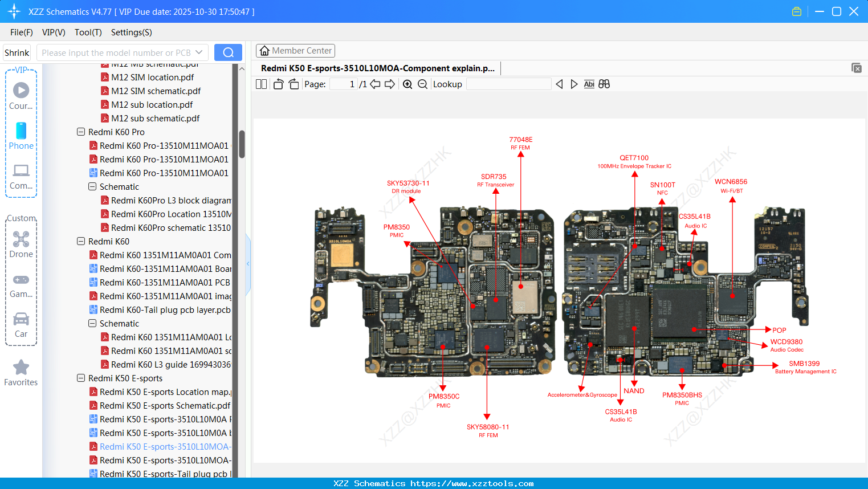This screenshot has height=489, width=868.
Task: Toggle the Abi word-match search option
Action: coord(589,84)
